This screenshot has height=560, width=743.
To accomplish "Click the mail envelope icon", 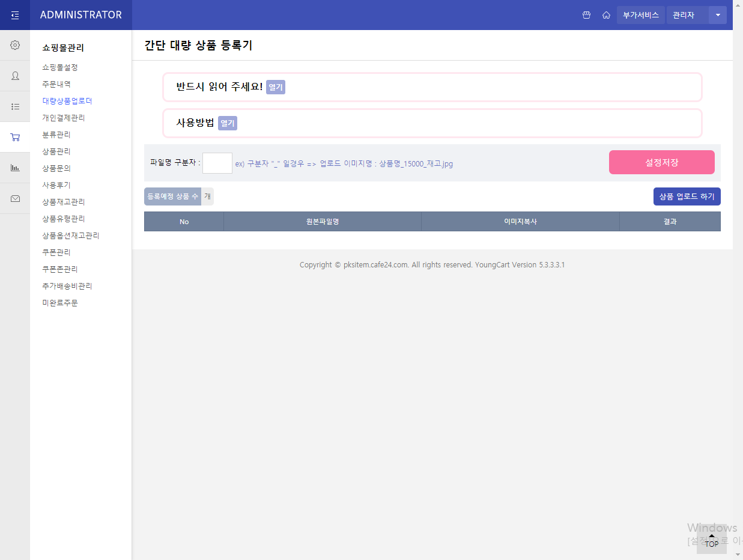I will pyautogui.click(x=14, y=198).
